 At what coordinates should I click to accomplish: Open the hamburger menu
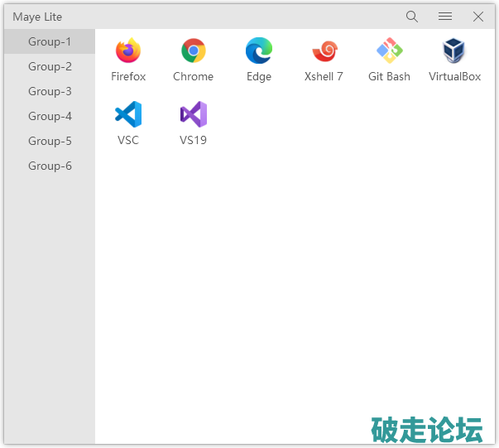click(445, 17)
